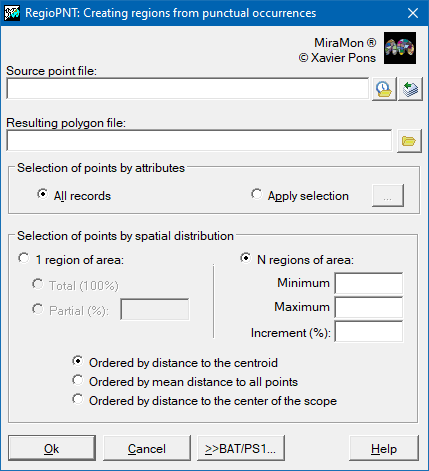Click into the Source point file field
Image resolution: width=429 pixels, height=471 pixels.
click(x=188, y=89)
